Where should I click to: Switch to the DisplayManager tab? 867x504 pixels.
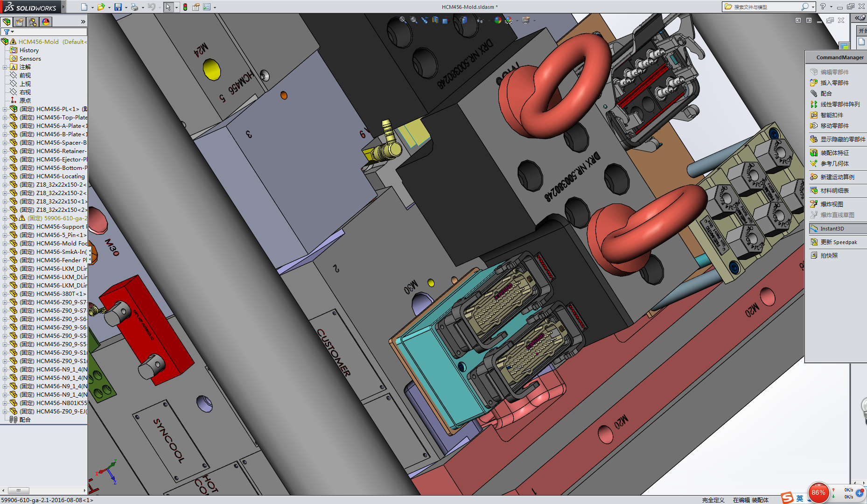click(x=46, y=21)
